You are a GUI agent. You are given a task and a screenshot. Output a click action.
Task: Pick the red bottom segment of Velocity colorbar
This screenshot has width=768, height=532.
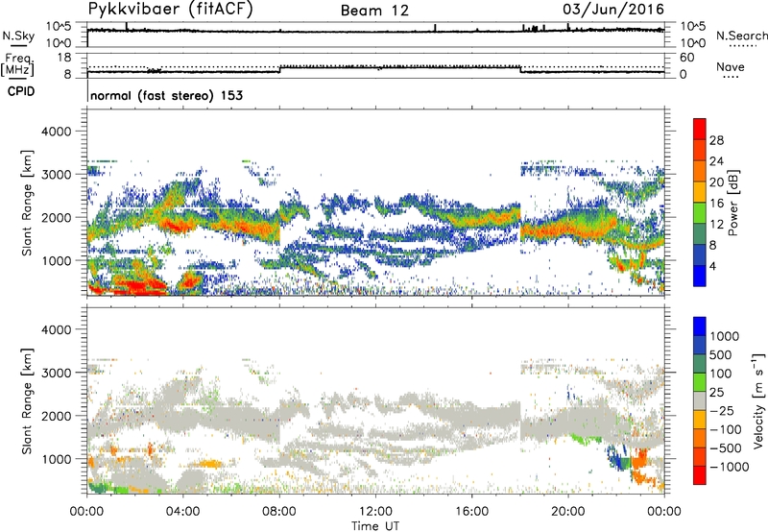pyautogui.click(x=700, y=475)
